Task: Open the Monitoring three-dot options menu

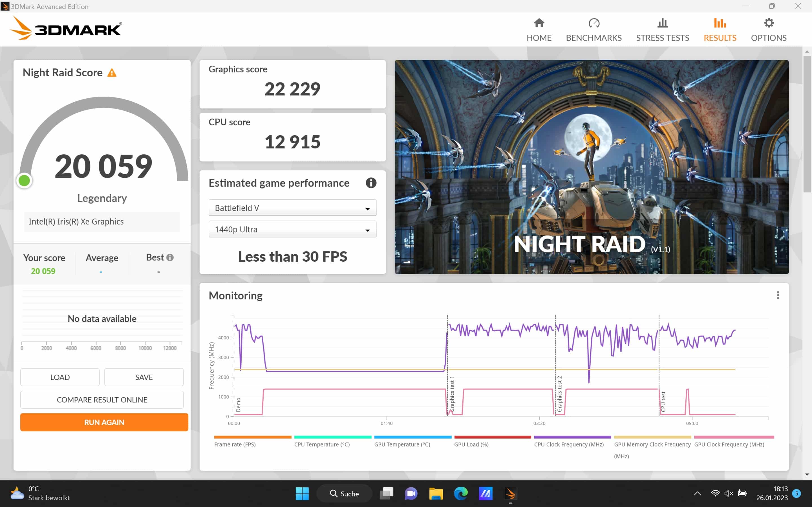Action: [x=778, y=295]
